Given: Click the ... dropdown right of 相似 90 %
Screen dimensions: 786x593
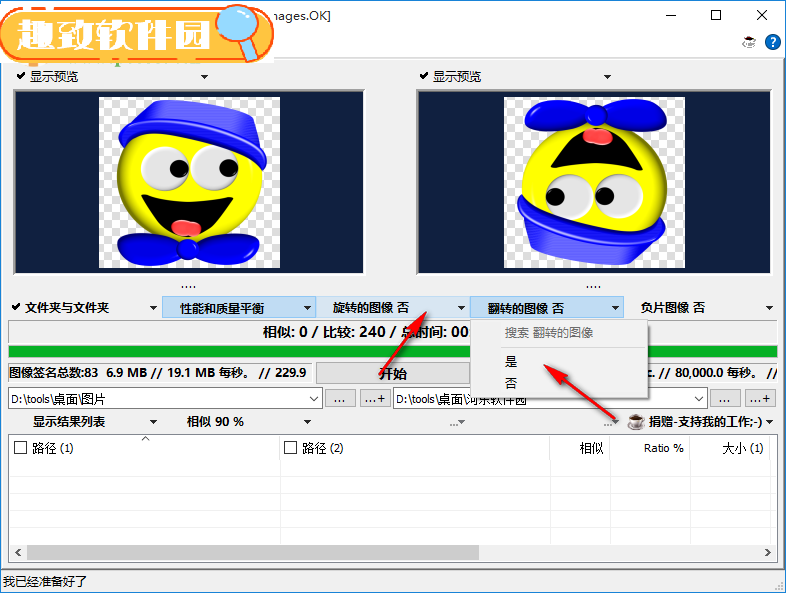Looking at the screenshot, I should point(457,424).
